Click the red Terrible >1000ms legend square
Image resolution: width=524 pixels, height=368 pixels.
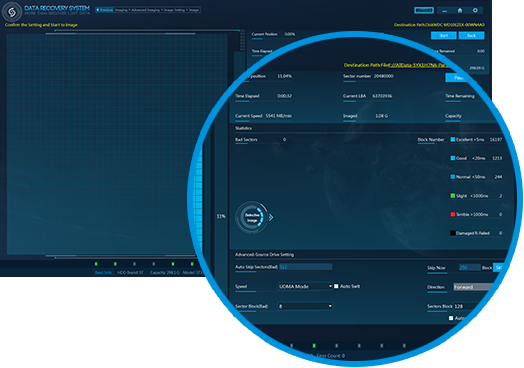tap(453, 214)
